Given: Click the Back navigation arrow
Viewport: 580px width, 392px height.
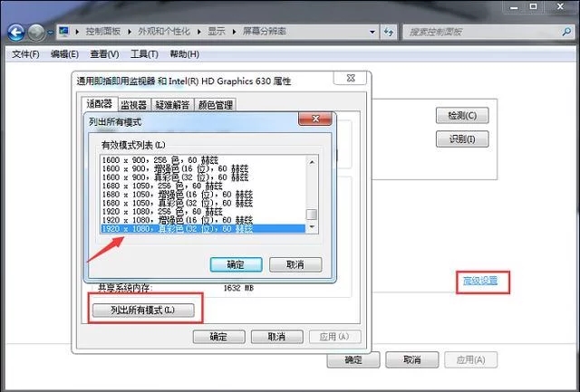Looking at the screenshot, I should coord(15,32).
